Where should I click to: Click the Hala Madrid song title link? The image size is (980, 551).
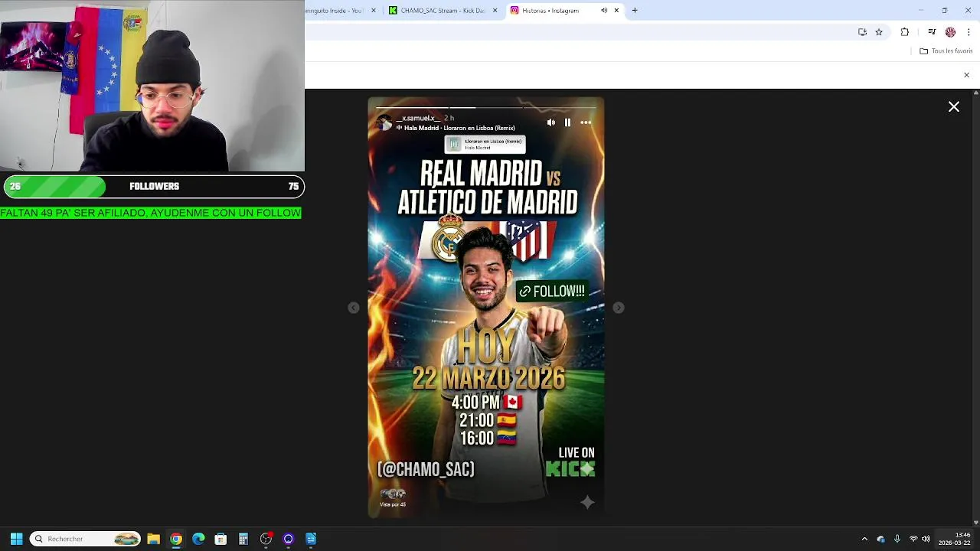click(x=459, y=128)
